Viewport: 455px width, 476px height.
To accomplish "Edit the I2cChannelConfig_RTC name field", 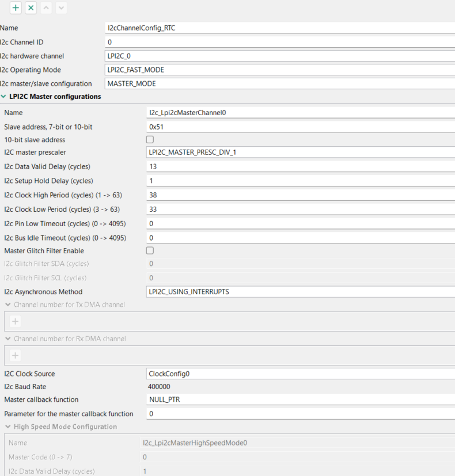I will pyautogui.click(x=230, y=27).
